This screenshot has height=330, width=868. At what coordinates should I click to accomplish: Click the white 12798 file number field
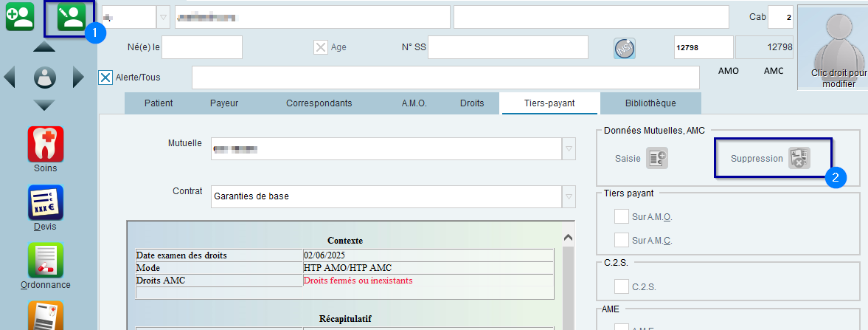click(704, 47)
